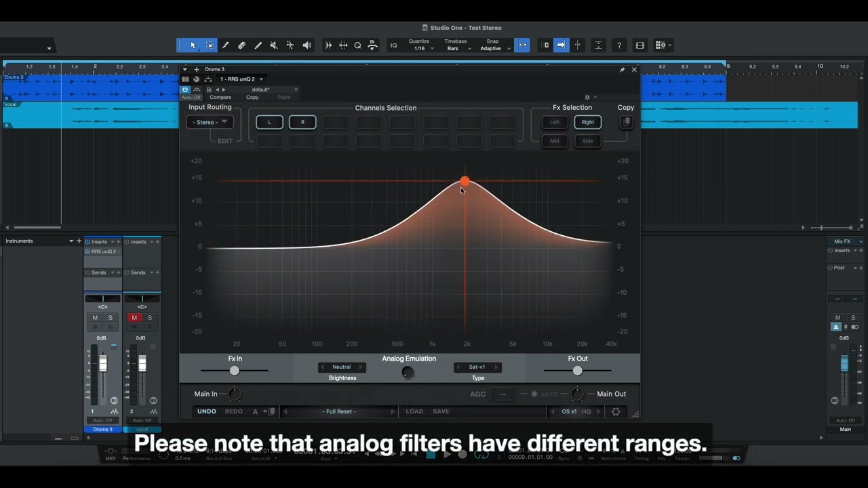
Task: Click plugin routing view icon in header
Action: tap(208, 79)
